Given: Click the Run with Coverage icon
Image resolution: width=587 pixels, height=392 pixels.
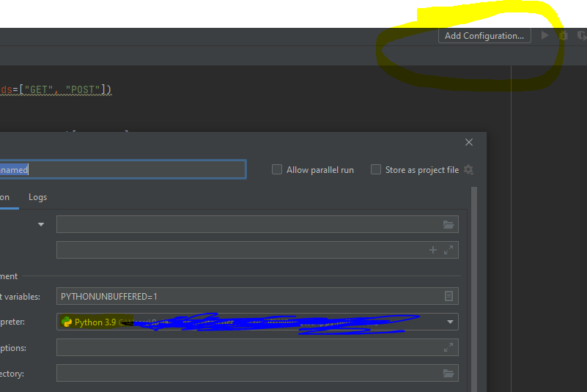Looking at the screenshot, I should click(x=582, y=36).
